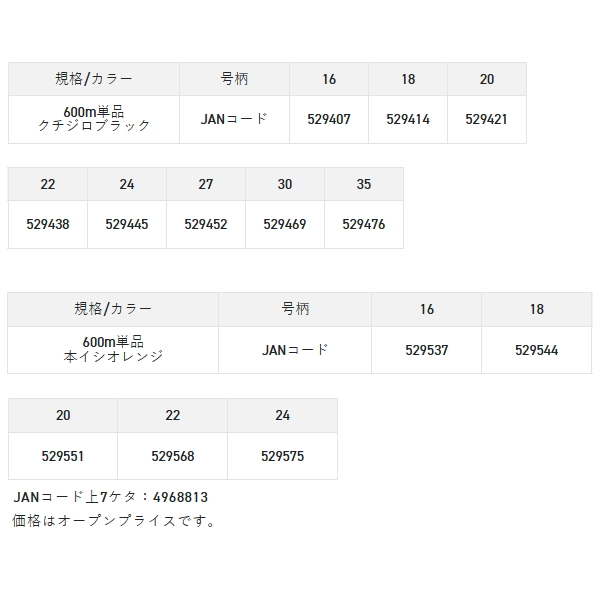Screen dimensions: 600x600
Task: Click the size 30 column header
Action: pyautogui.click(x=285, y=185)
